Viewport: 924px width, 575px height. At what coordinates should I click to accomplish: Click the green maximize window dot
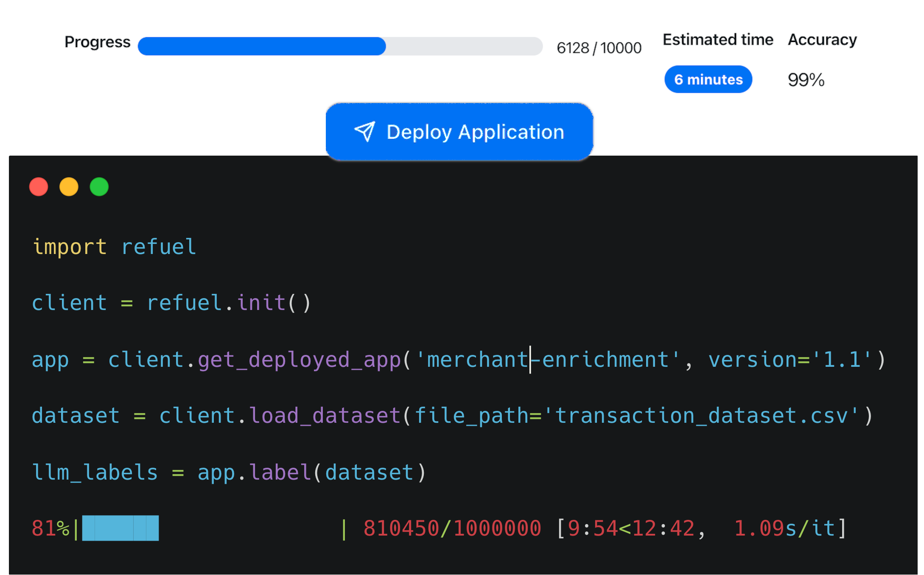[x=99, y=187]
